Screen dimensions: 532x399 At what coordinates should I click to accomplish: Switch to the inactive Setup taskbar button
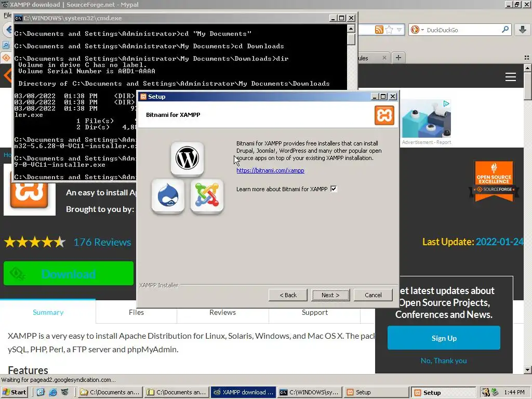point(376,392)
